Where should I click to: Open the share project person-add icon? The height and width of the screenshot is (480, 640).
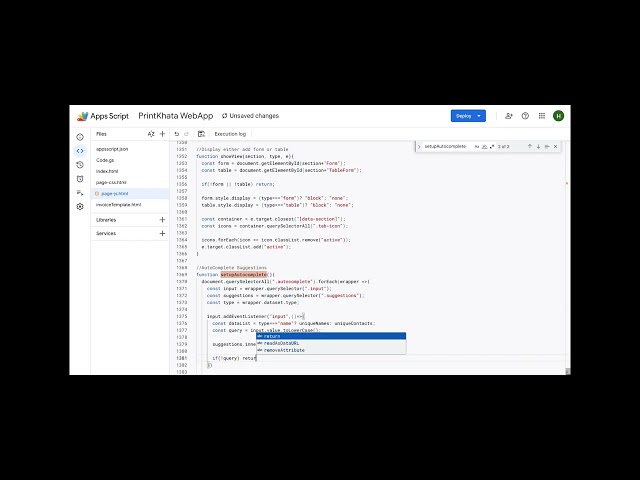(x=509, y=116)
